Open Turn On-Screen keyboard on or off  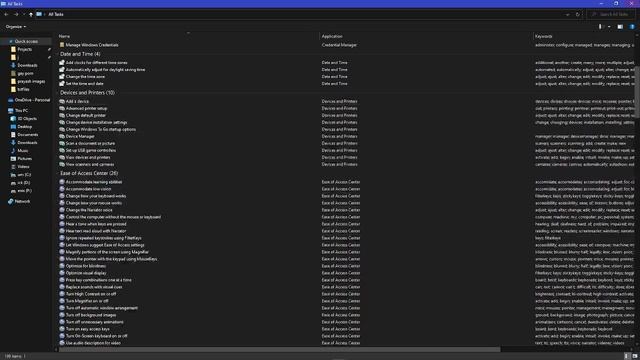click(x=96, y=336)
